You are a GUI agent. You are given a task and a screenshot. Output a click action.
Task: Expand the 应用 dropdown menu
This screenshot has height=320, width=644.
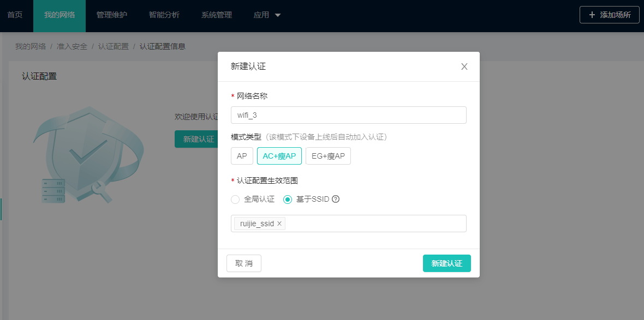tap(267, 15)
